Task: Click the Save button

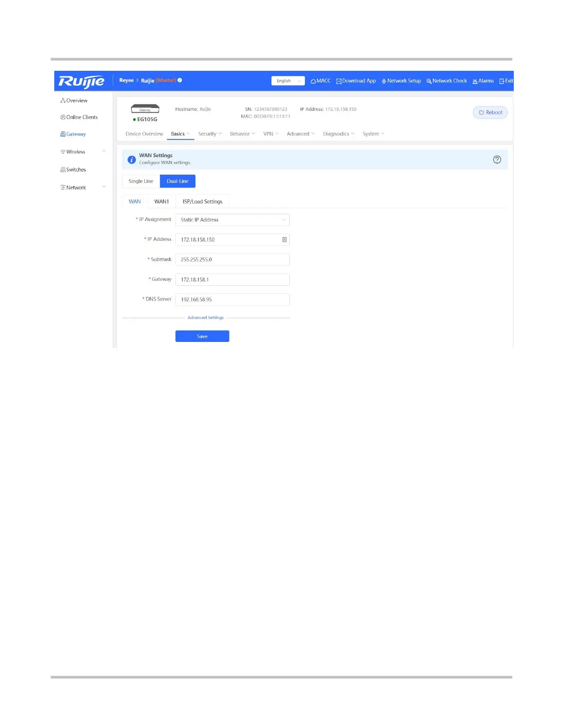Action: coord(202,336)
